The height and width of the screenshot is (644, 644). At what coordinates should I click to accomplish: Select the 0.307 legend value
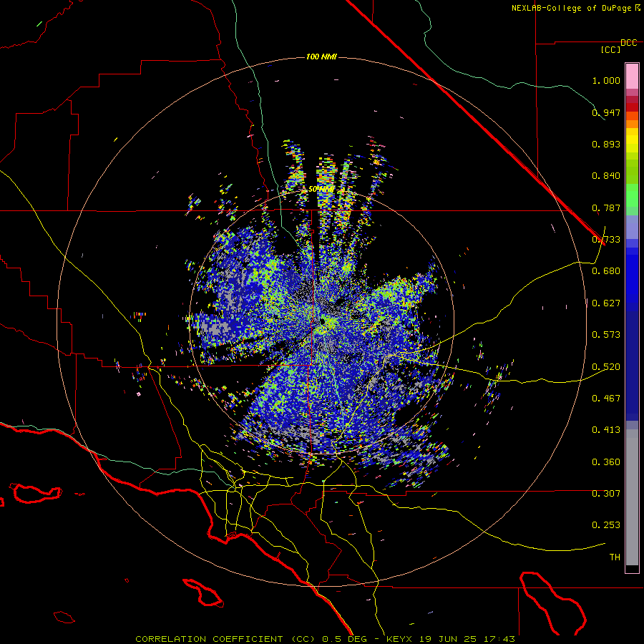pyautogui.click(x=606, y=494)
